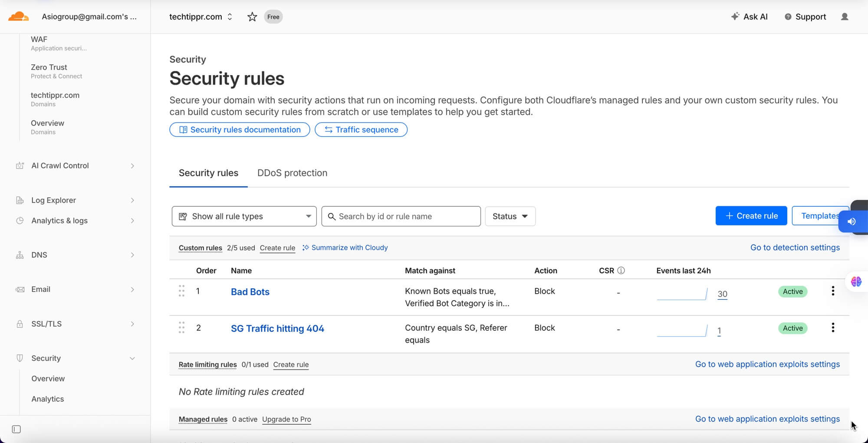
Task: Open the techtippr.com domain switcher
Action: tap(201, 17)
